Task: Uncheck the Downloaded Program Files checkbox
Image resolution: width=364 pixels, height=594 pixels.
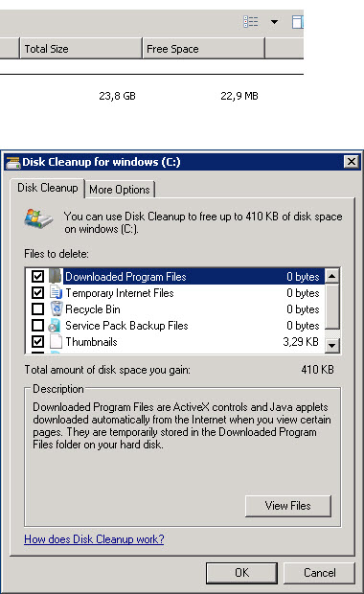Action: click(37, 276)
